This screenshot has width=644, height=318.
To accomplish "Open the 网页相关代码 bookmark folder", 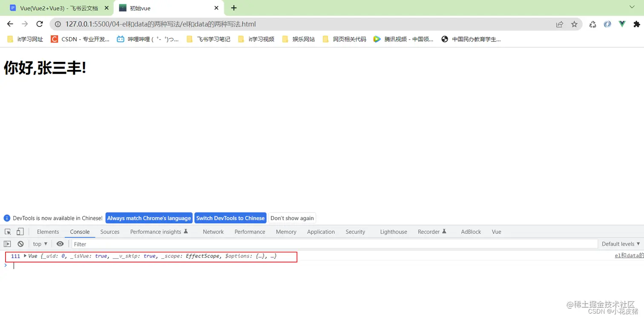I will pyautogui.click(x=344, y=39).
